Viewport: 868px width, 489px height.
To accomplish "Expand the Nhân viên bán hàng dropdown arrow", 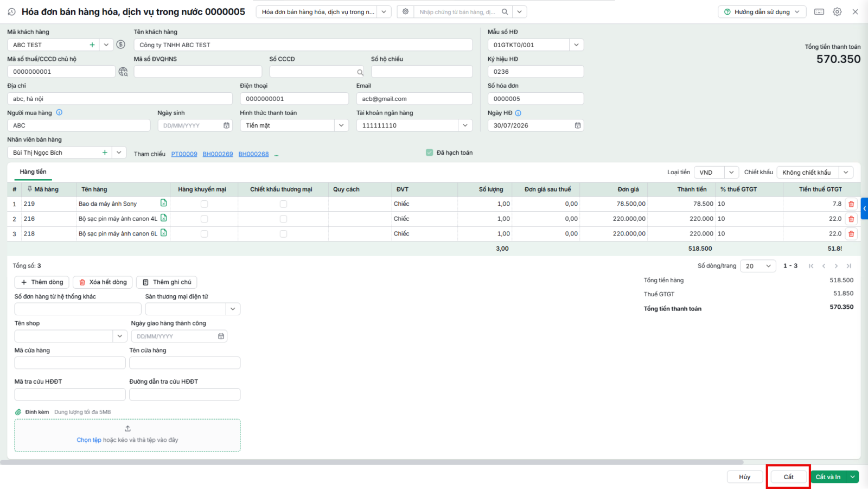I will (x=119, y=153).
